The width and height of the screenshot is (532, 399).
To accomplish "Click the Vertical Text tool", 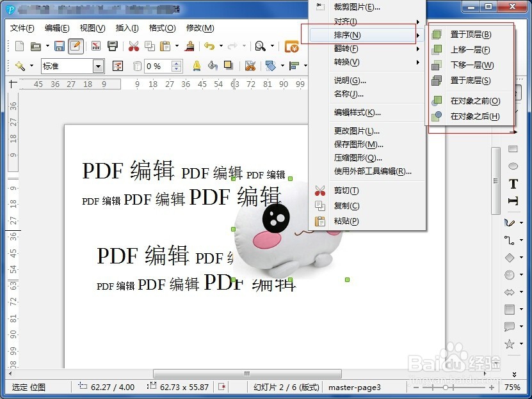I will (x=513, y=199).
